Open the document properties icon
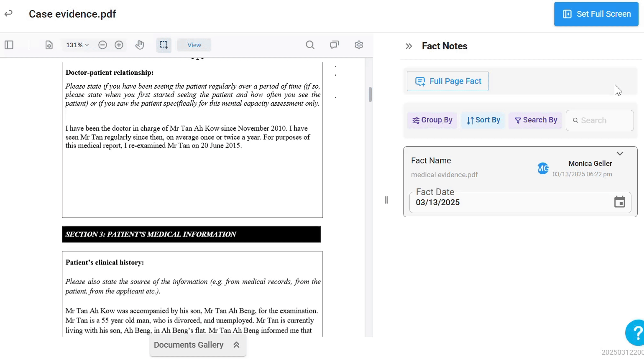 coord(49,45)
